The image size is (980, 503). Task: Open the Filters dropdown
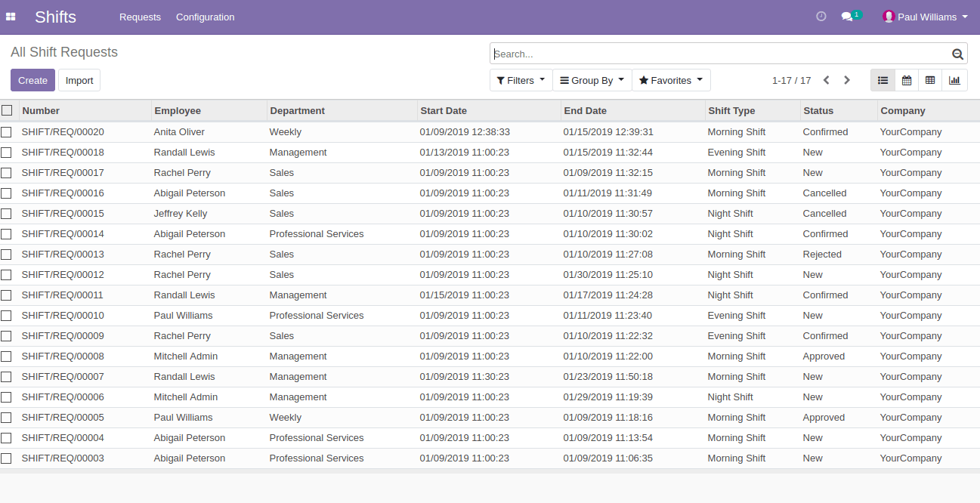(521, 80)
